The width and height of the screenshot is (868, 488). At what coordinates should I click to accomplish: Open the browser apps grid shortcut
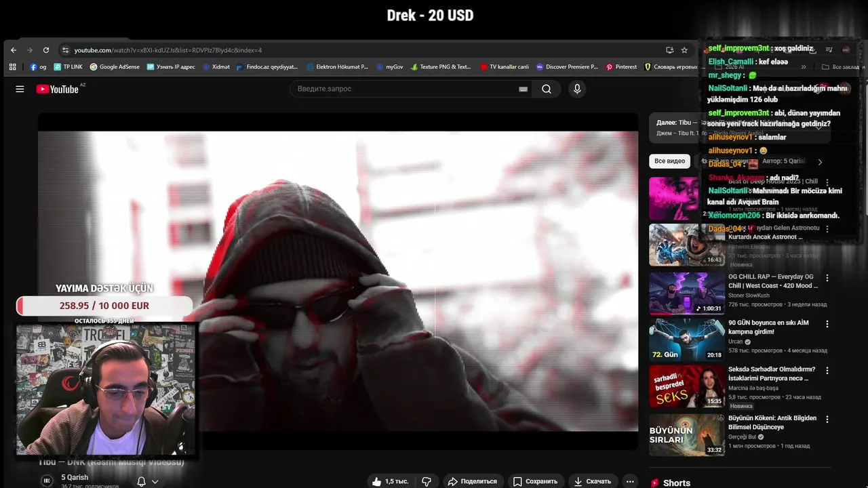click(12, 67)
